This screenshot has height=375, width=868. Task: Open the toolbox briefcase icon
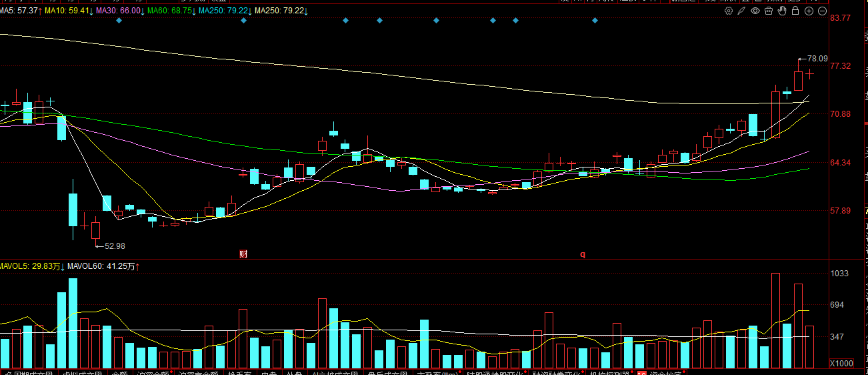[769, 11]
